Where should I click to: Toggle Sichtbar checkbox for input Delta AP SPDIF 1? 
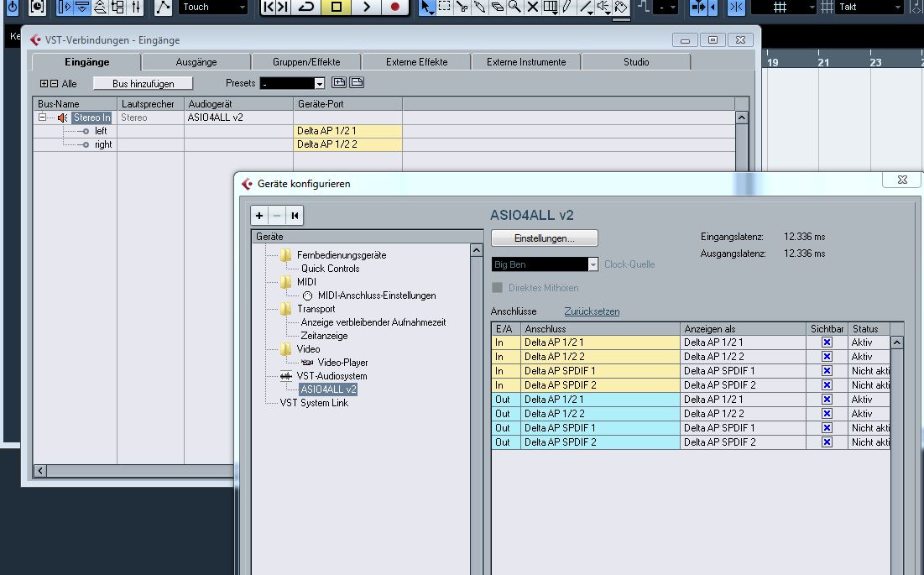coord(827,371)
